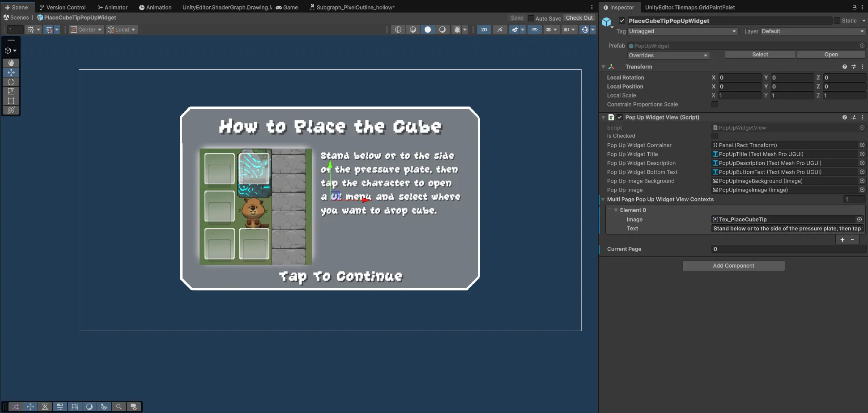Open the Layer Default dropdown

pos(811,31)
